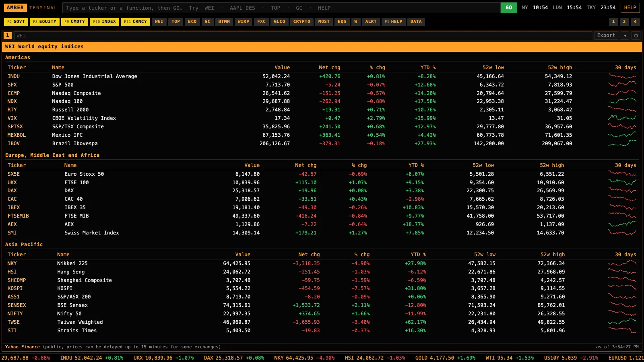This screenshot has width=644, height=362.
Task: Open the DATA function
Action: [x=416, y=22]
